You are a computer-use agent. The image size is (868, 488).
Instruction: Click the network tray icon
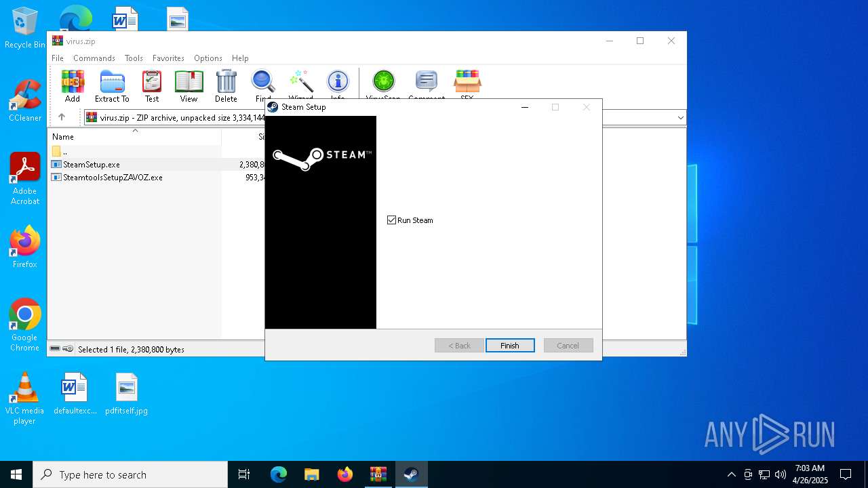764,474
